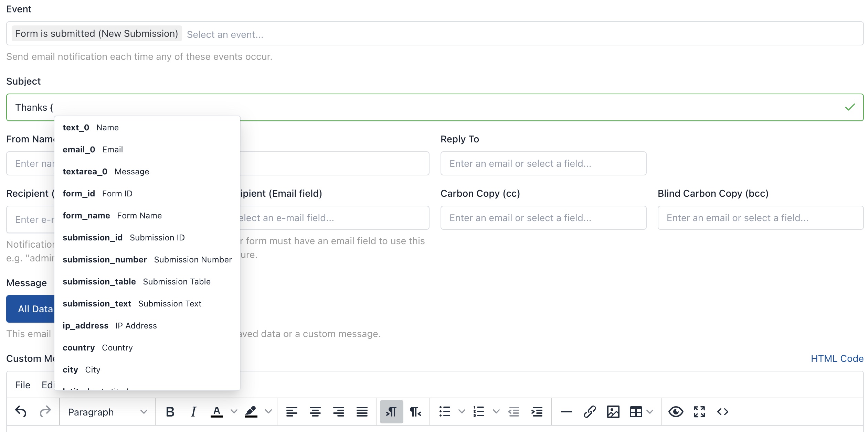Image resolution: width=868 pixels, height=432 pixels.
Task: Click the All Data button
Action: [31, 309]
